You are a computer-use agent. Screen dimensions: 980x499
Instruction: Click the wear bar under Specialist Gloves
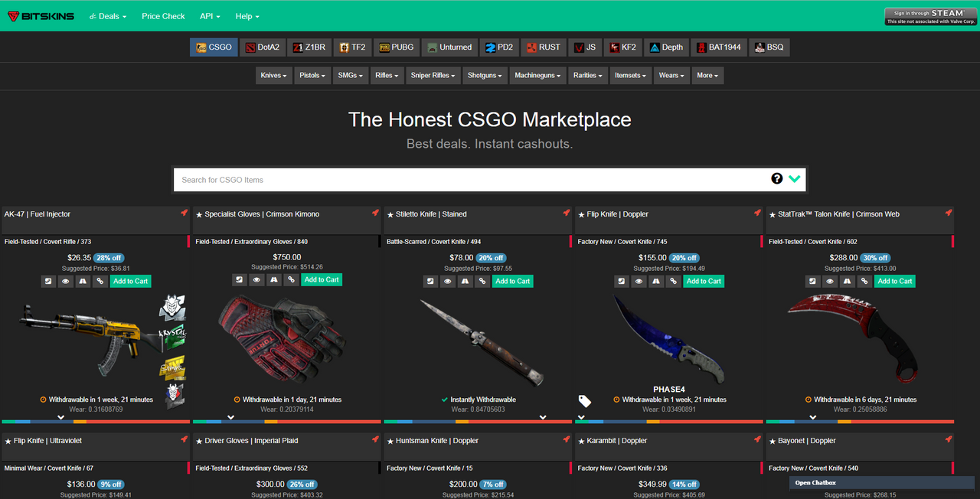coord(286,421)
